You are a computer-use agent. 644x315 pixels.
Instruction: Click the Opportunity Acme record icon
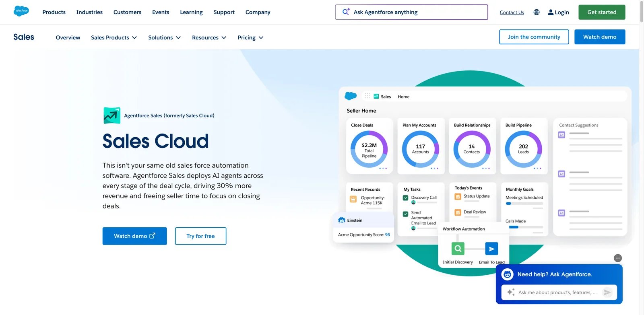click(353, 199)
